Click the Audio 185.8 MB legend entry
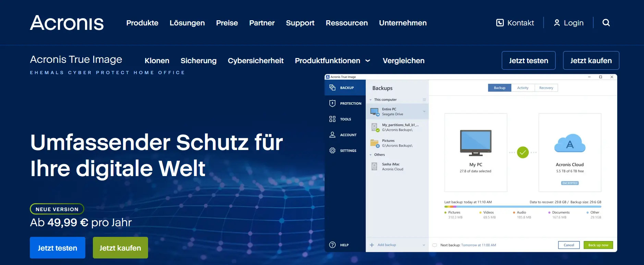Screen dimensions: 644x265 pos(522,215)
